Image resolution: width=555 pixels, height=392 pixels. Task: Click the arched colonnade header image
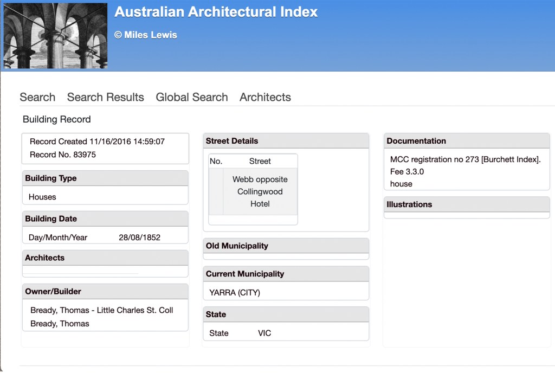(55, 36)
